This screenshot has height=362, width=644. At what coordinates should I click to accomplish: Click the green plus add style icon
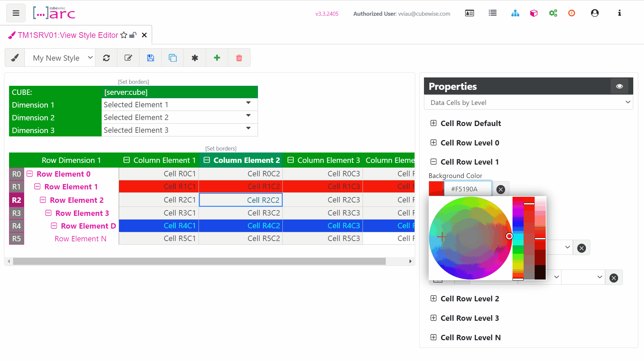pos(217,58)
